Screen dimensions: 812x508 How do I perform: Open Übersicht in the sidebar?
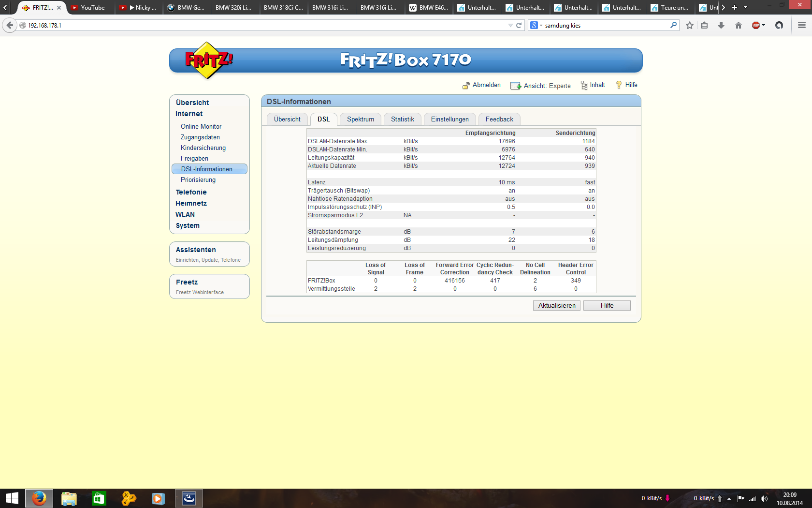tap(192, 103)
